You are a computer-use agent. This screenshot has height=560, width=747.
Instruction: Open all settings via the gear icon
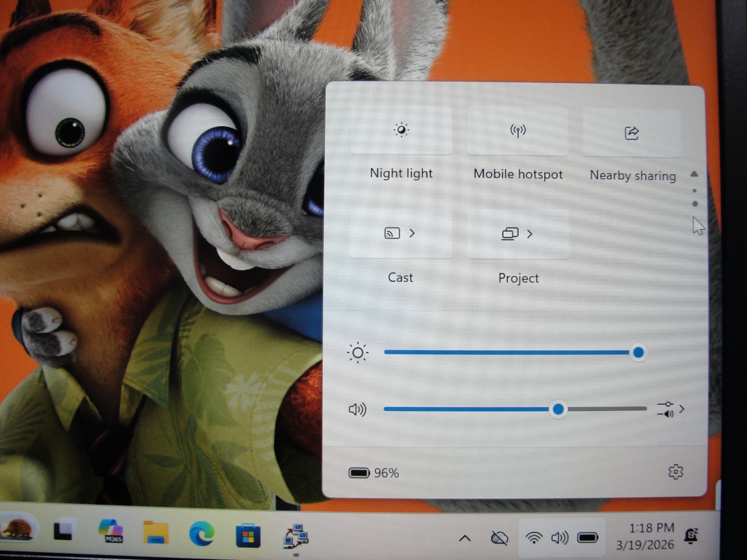676,472
